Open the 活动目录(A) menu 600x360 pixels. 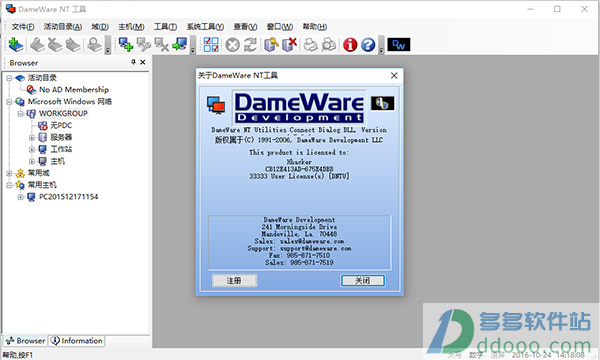coord(63,27)
